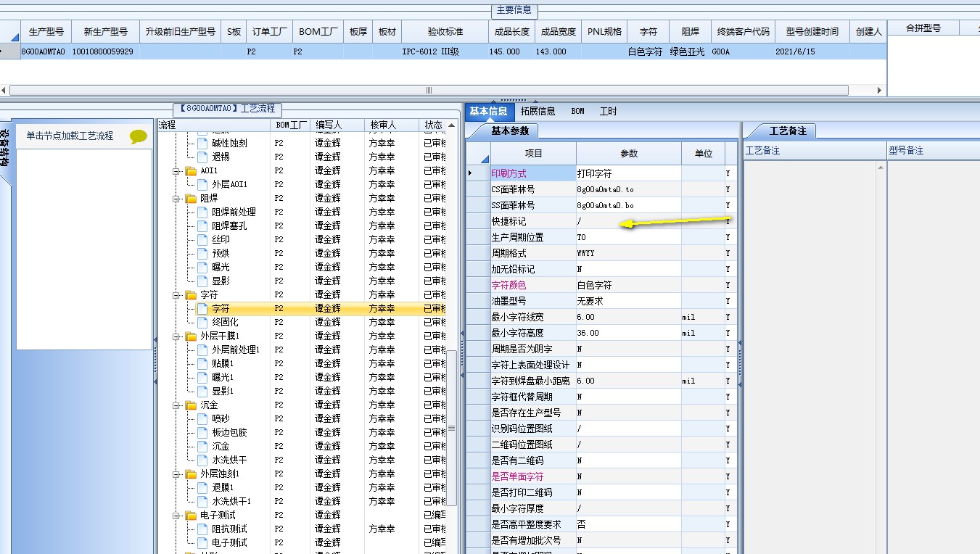Select the 工艺备注 panel tab
This screenshot has width=980, height=554.
(787, 131)
